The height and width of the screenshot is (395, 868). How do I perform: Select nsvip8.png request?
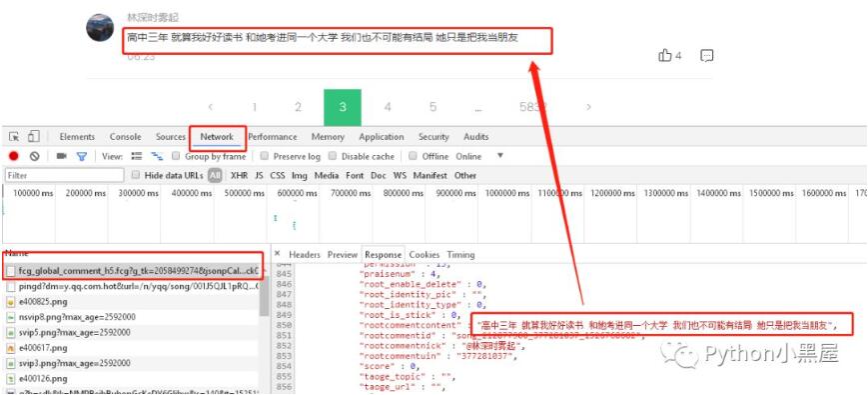(x=132, y=317)
